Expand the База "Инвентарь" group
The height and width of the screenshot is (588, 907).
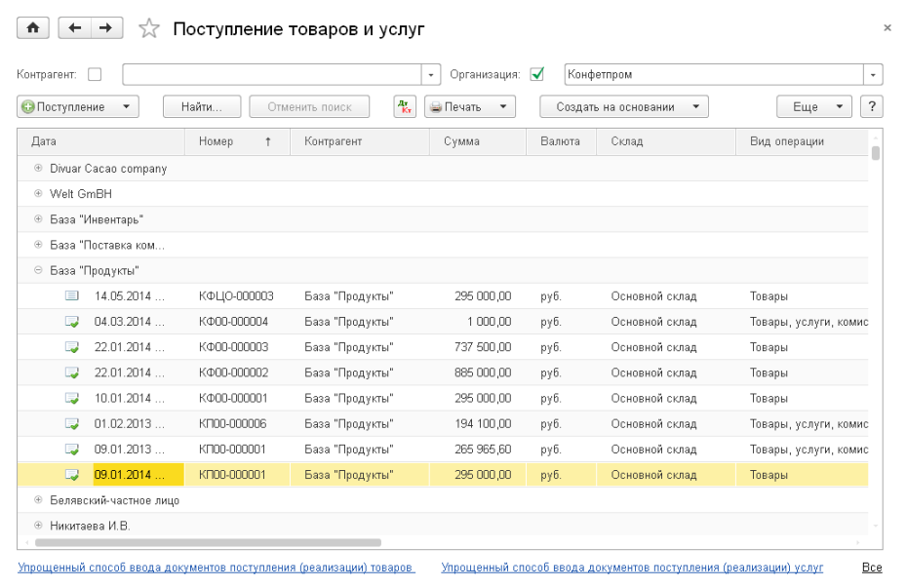38,219
